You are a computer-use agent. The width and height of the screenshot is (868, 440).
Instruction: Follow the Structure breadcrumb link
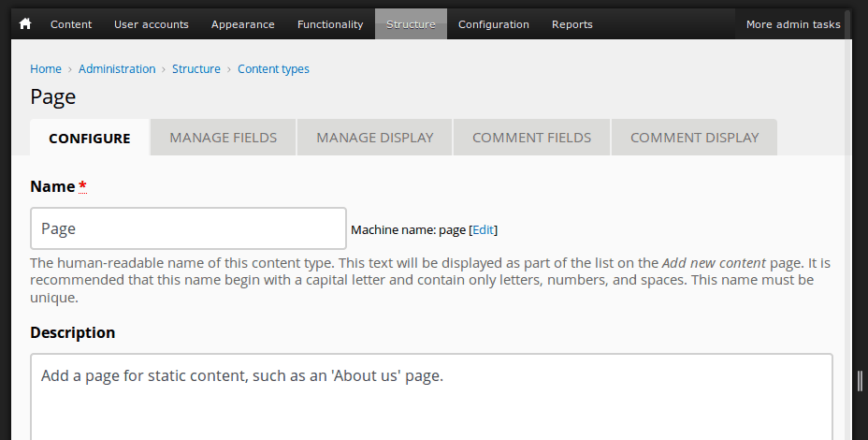click(x=196, y=68)
